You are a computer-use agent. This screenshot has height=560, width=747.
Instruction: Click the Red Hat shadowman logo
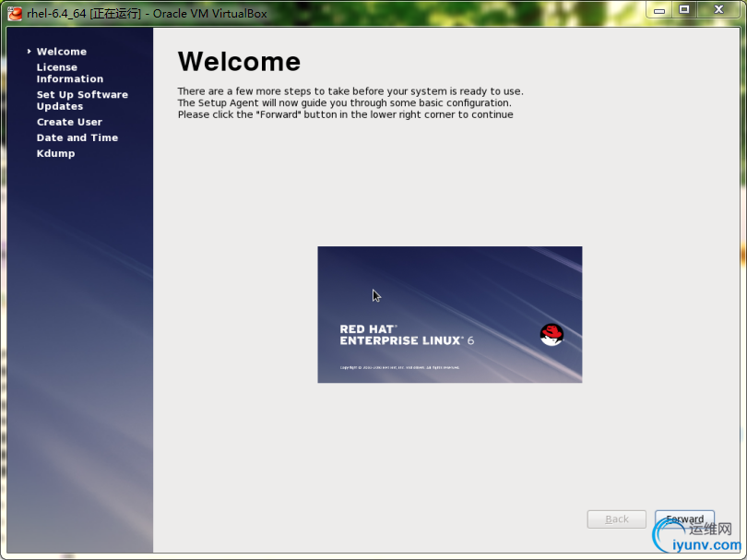coord(551,334)
